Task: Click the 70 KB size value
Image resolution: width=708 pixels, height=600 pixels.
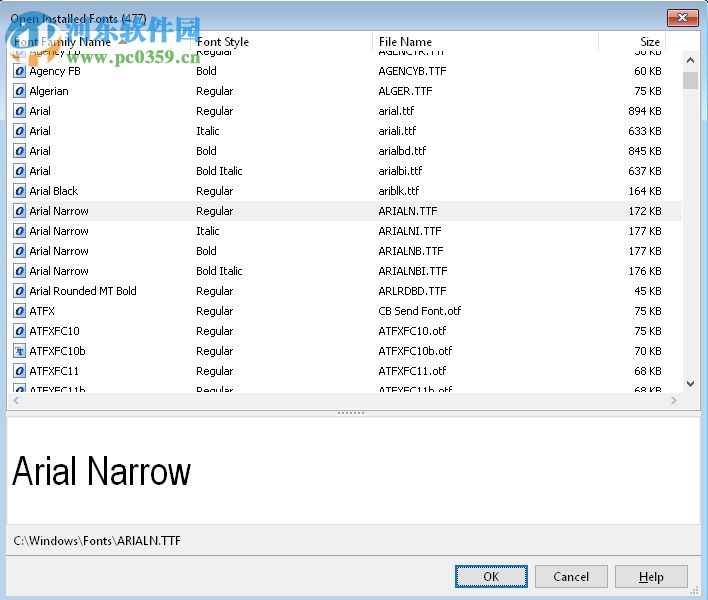Action: [647, 351]
